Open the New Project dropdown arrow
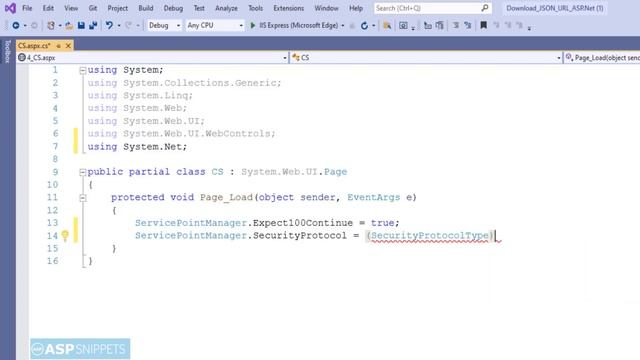The height and width of the screenshot is (360, 640). point(60,26)
